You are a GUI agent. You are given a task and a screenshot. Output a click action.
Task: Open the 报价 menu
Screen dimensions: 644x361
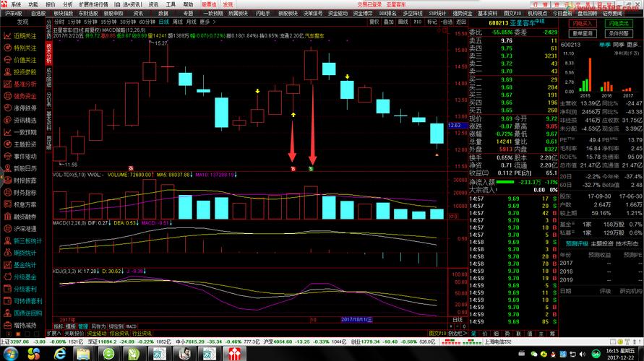51,4
